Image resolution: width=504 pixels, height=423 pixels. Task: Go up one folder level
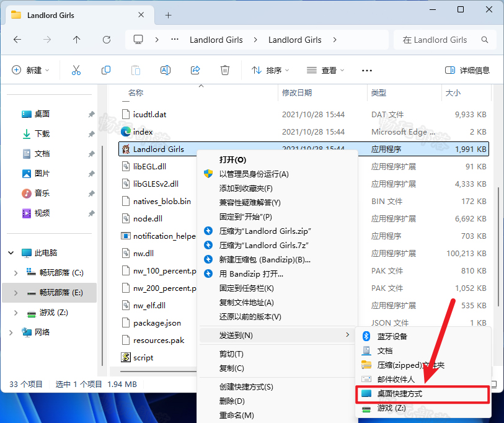76,40
